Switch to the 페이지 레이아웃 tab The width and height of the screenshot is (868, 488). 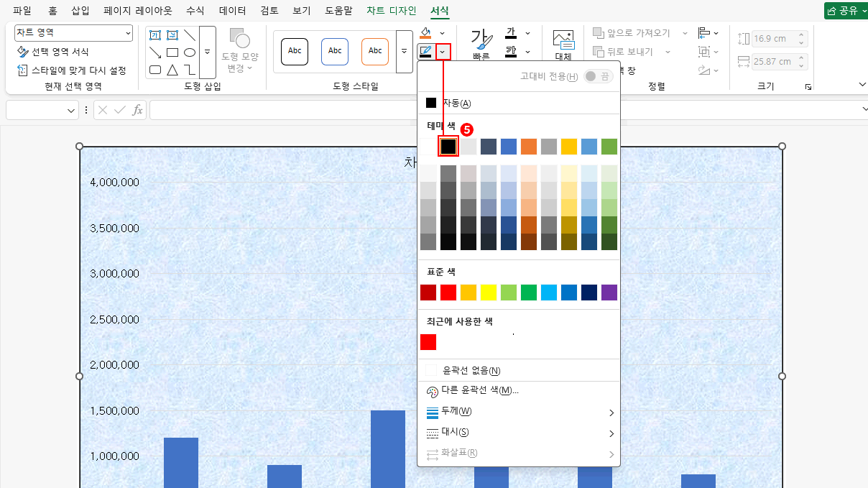pos(138,11)
